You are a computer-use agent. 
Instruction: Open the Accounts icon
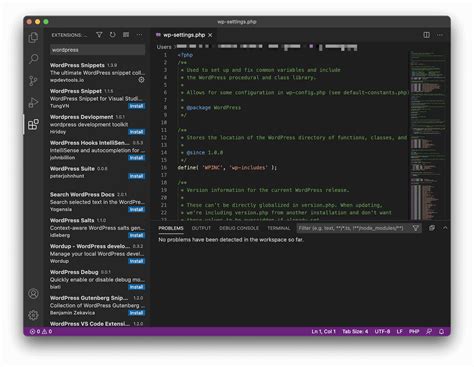click(33, 294)
